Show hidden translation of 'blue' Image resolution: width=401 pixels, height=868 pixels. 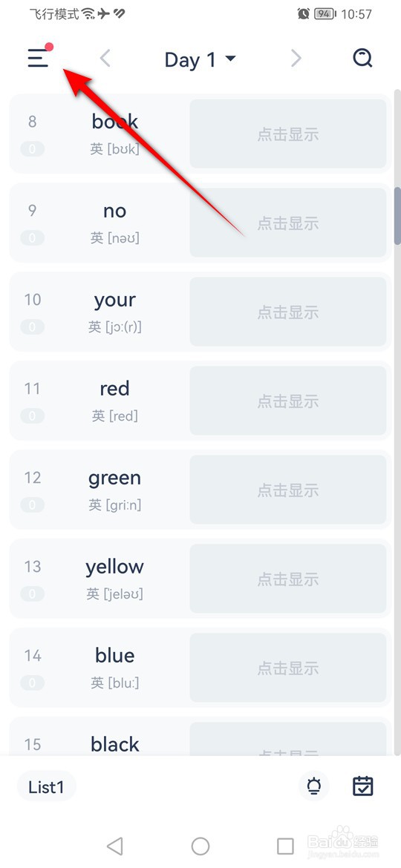coord(288,668)
